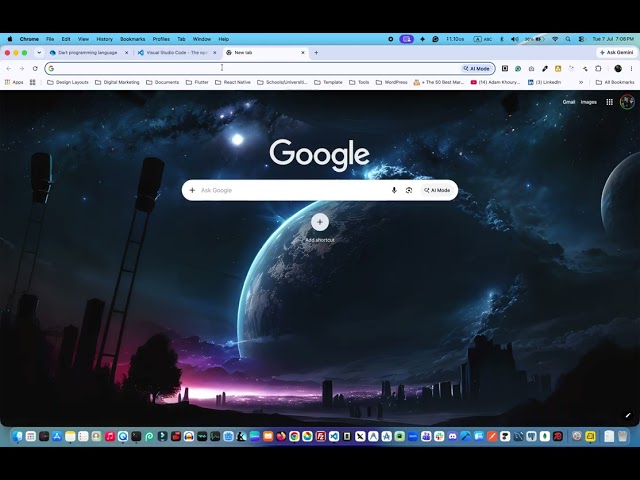Expand the Template bookmark folder

pyautogui.click(x=328, y=82)
